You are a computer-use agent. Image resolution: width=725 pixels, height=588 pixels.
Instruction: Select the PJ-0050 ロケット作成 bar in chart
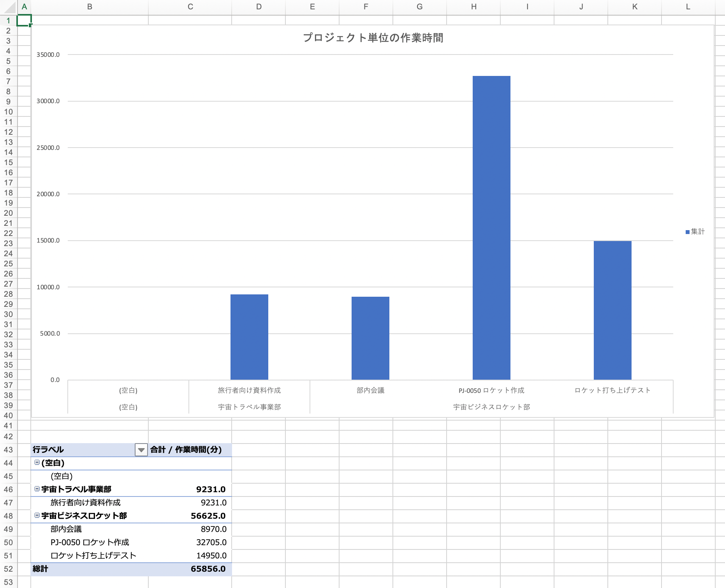click(x=491, y=227)
